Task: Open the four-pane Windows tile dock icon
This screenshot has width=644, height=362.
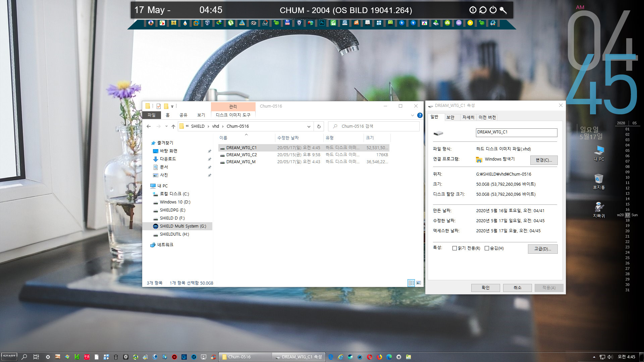Action: [379, 23]
